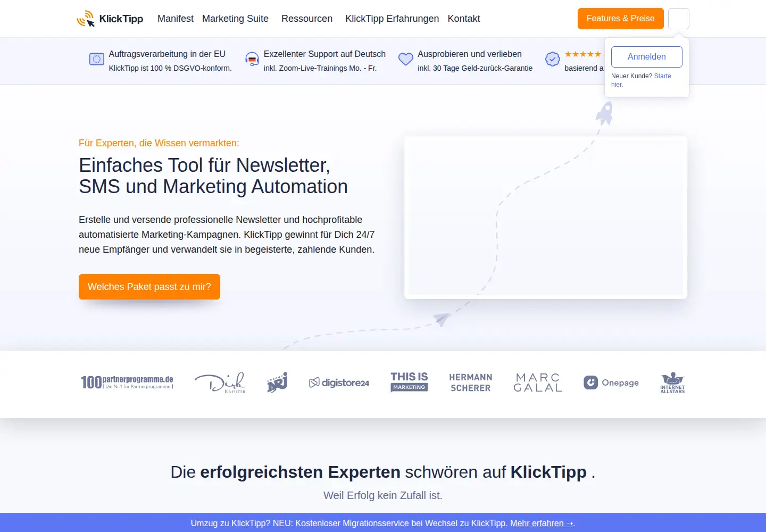Image resolution: width=766 pixels, height=532 pixels.
Task: Click the Onepage logo
Action: pyautogui.click(x=611, y=383)
